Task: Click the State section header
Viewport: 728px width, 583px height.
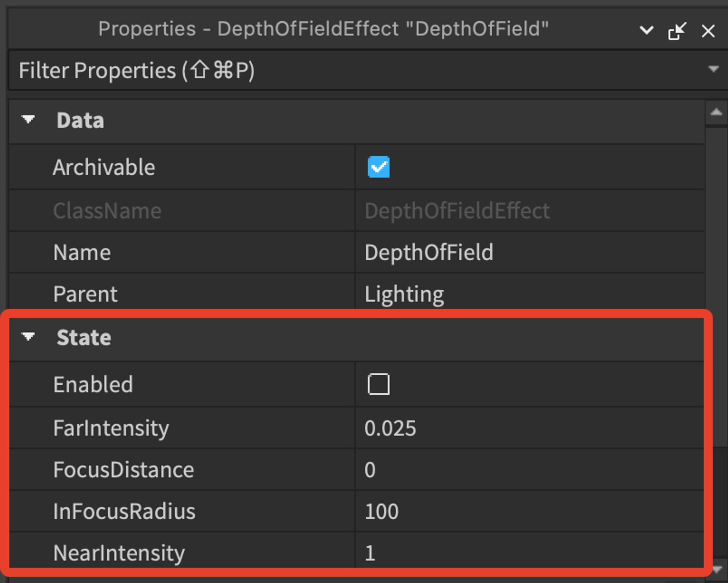Action: (x=356, y=337)
